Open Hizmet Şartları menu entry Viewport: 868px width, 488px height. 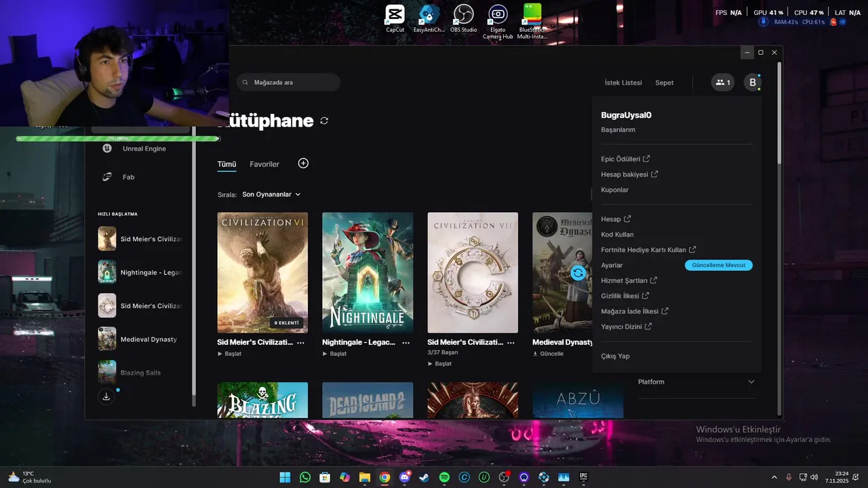pyautogui.click(x=629, y=280)
